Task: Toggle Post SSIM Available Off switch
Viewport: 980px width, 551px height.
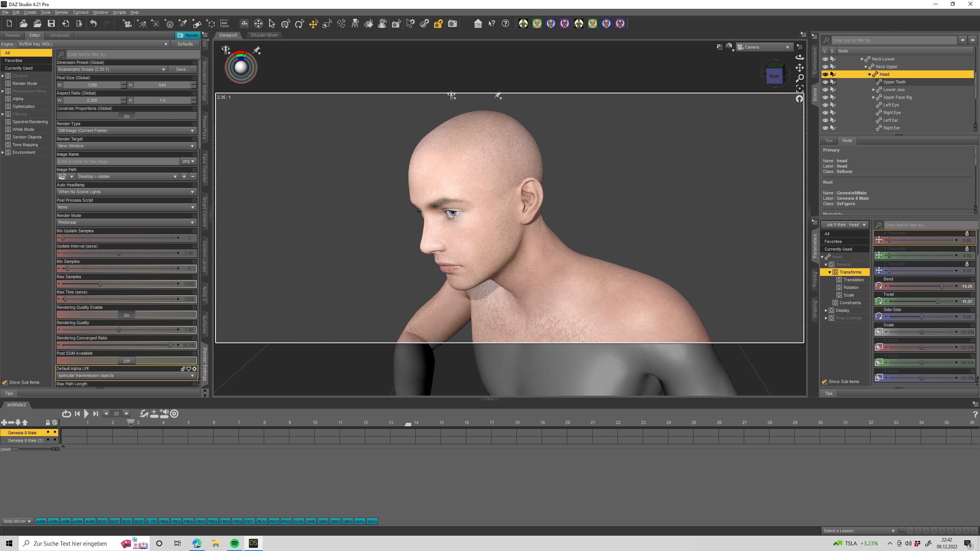Action: [x=126, y=361]
